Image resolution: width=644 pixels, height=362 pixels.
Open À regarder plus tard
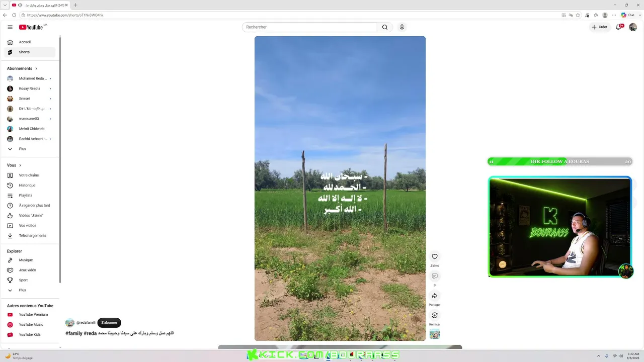(x=30, y=206)
